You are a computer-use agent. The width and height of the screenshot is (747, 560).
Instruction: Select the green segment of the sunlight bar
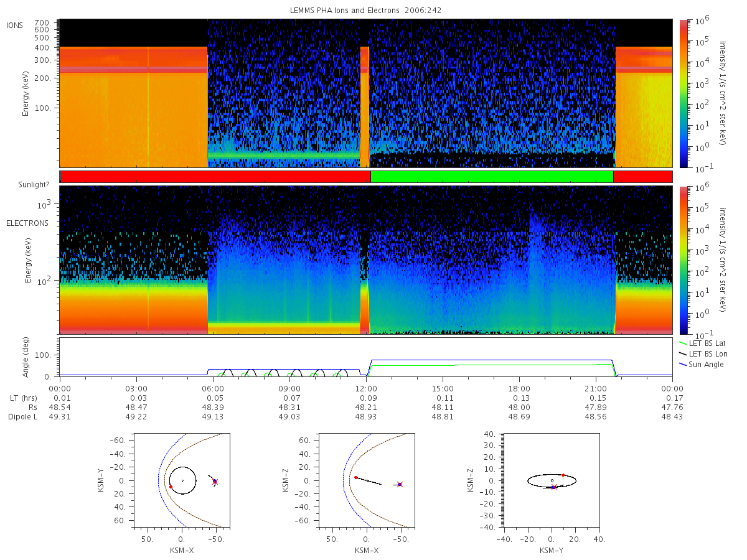click(492, 177)
